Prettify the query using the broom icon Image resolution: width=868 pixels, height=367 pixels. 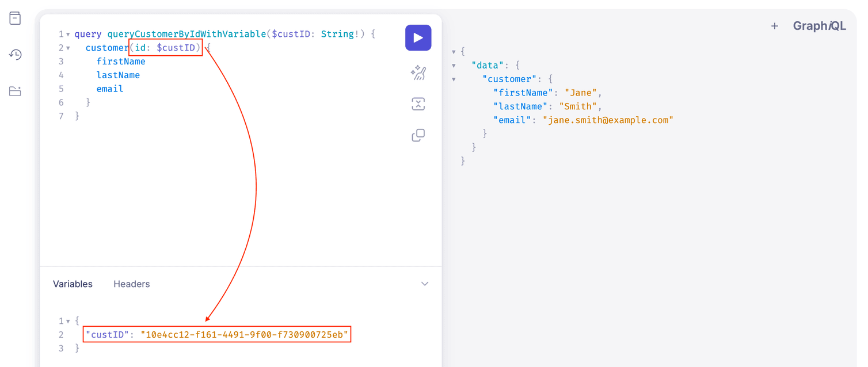point(418,73)
